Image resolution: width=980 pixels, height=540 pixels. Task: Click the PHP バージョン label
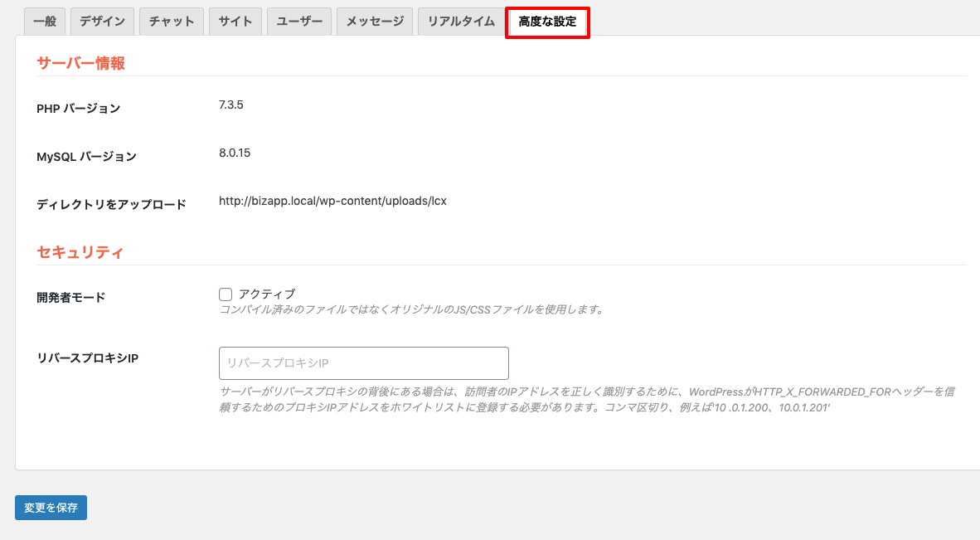(x=78, y=109)
